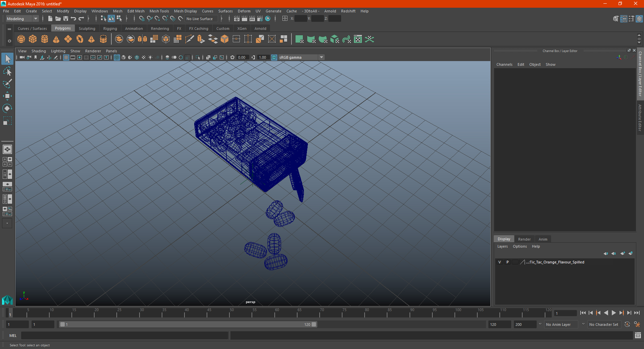Click the Open Scene folder icon
Screen dimensions: 644x349
(58, 19)
